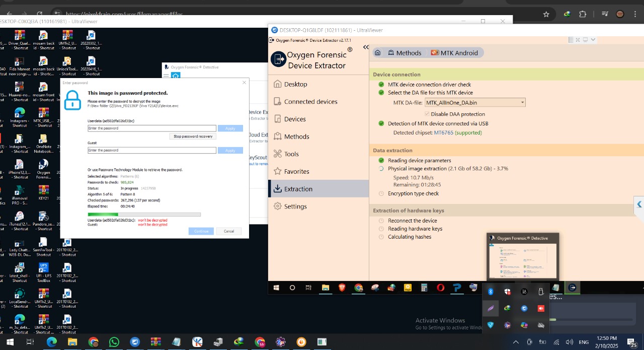644x350 pixels.
Task: Bookmark this page with the star icon
Action: pos(546,14)
